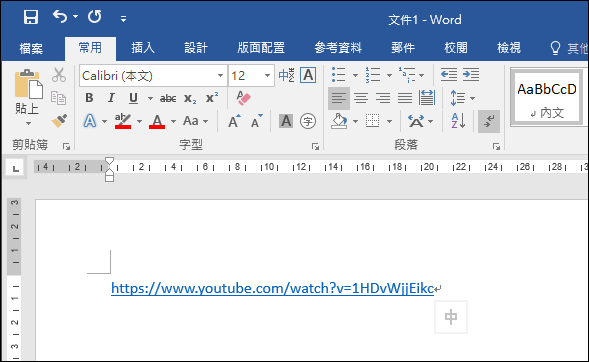Cut selection with the scissors icon
589x362 pixels.
[59, 75]
